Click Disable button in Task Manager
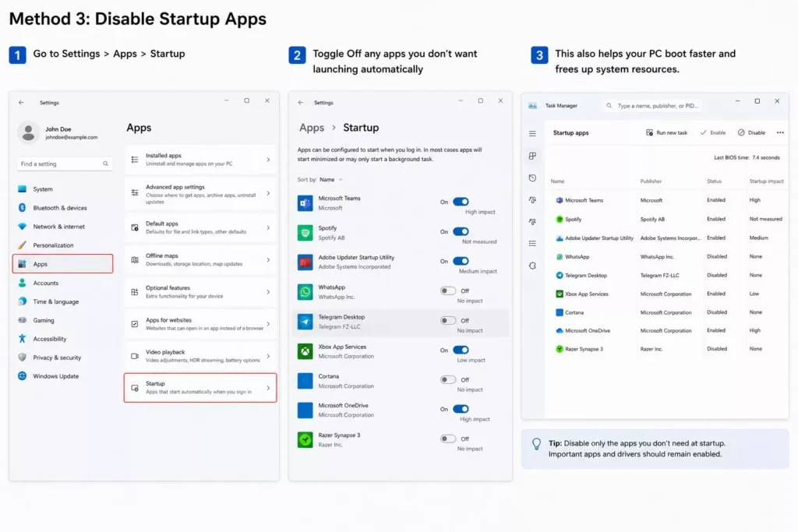This screenshot has width=798, height=532. 752,132
